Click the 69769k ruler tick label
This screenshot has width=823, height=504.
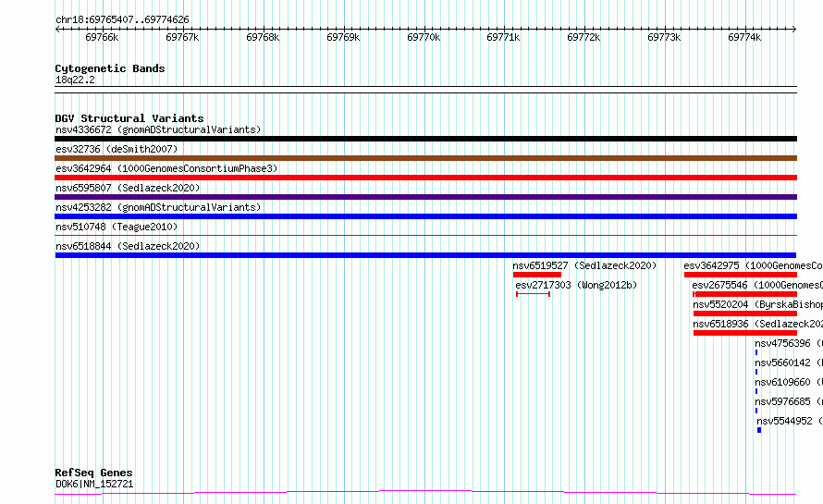(343, 37)
